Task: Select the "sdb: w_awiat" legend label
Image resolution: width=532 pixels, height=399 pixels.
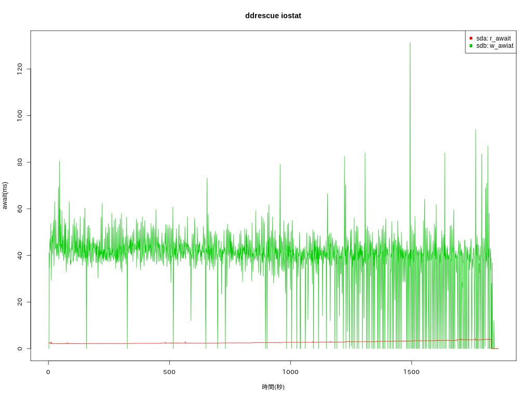Action: pyautogui.click(x=495, y=46)
